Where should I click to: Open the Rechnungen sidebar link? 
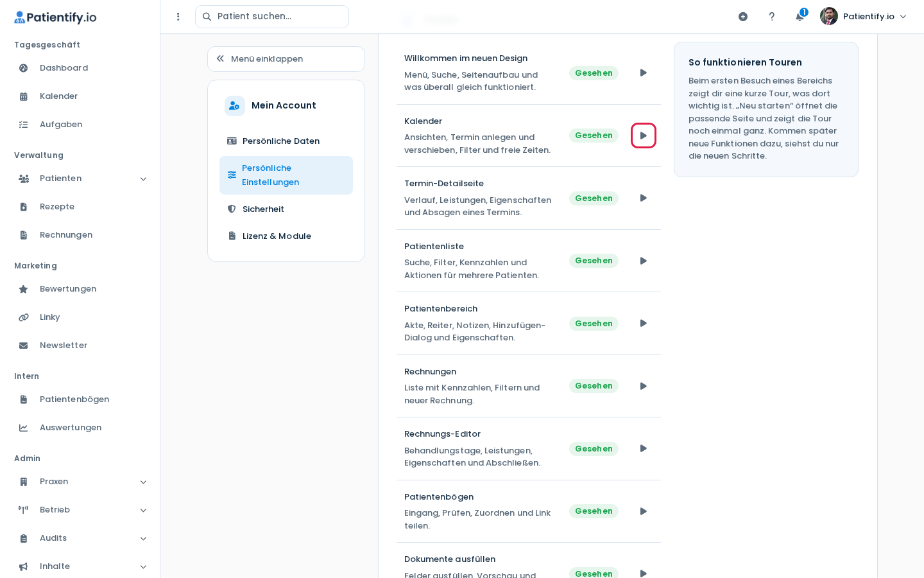click(x=80, y=235)
